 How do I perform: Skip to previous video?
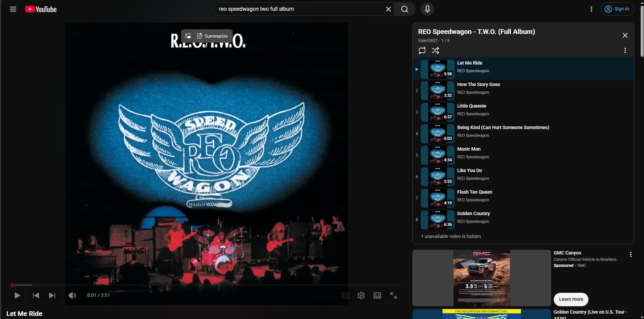coord(36,295)
